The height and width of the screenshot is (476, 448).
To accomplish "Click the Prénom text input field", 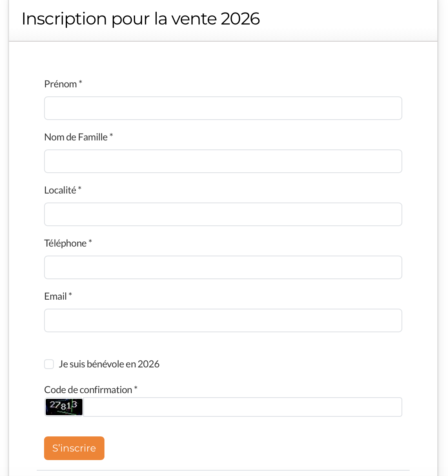I will [223, 108].
